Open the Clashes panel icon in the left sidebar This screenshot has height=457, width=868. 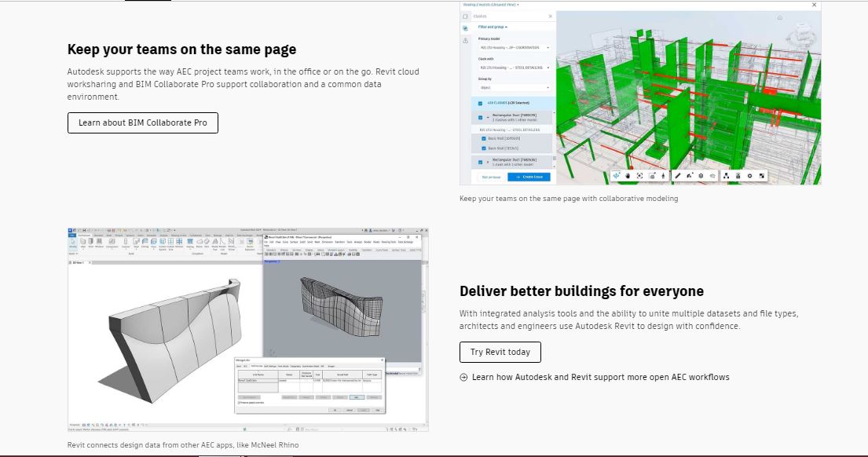(x=465, y=27)
